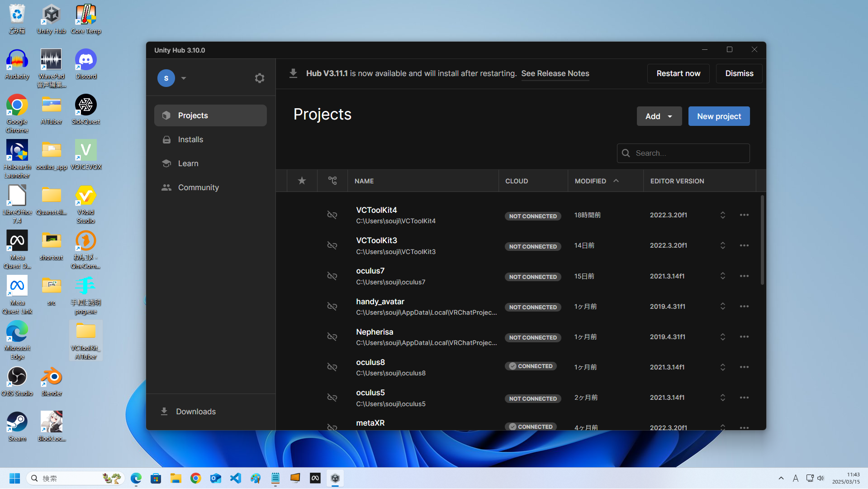The image size is (868, 489).
Task: Open the Projects section
Action: [x=210, y=115]
